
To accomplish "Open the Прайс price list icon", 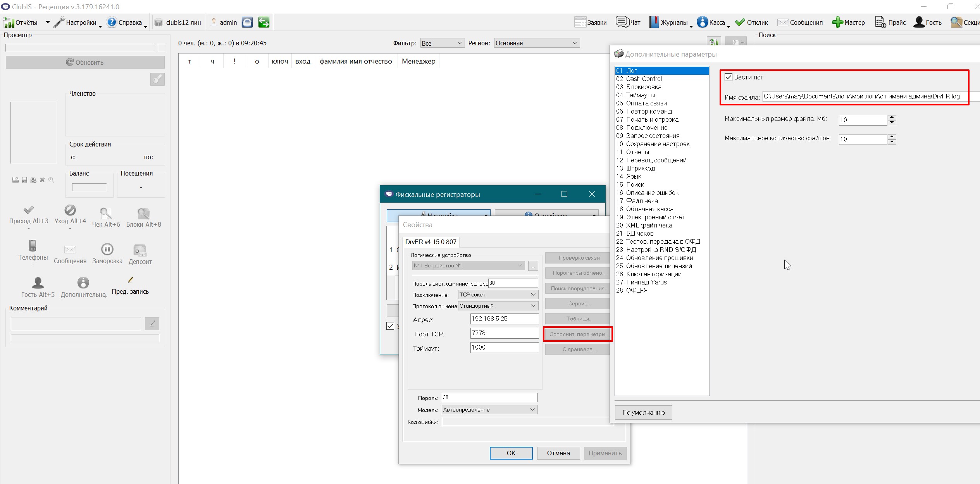I will [x=880, y=22].
